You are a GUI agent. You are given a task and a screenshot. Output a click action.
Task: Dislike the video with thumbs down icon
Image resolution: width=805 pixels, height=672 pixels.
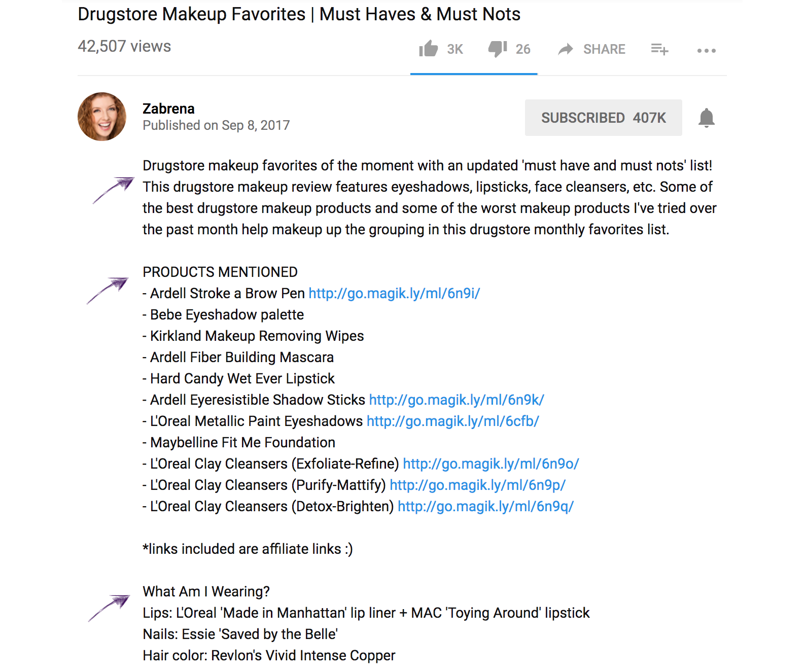pyautogui.click(x=498, y=49)
